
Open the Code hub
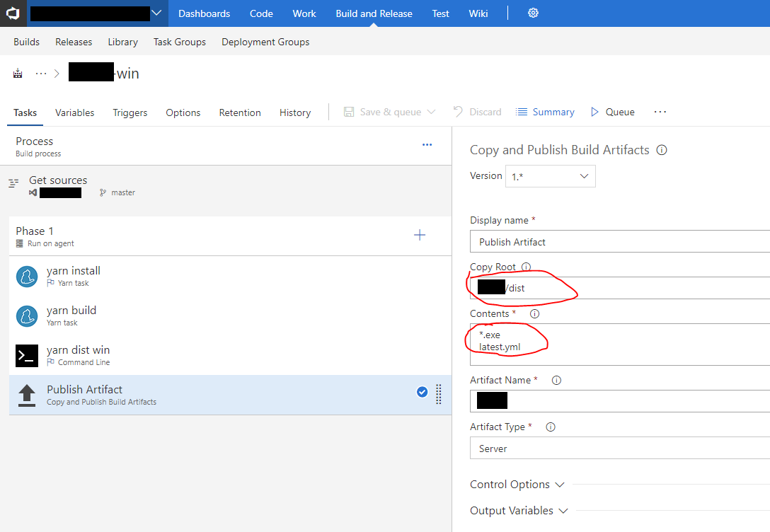(260, 13)
